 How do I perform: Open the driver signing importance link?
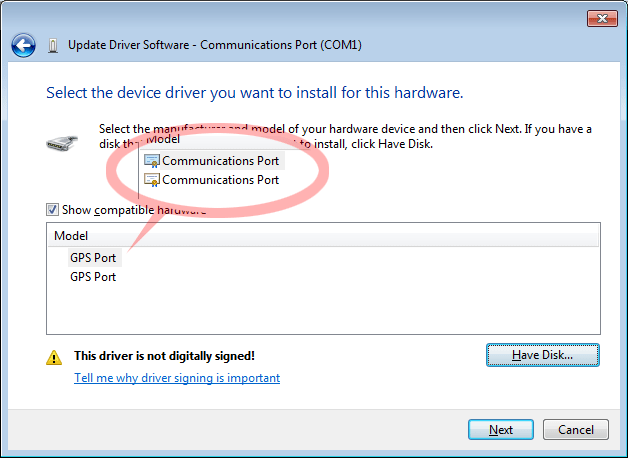click(177, 378)
